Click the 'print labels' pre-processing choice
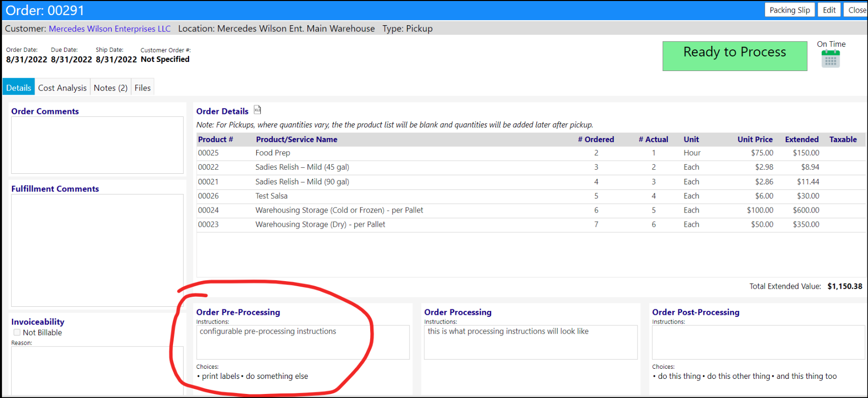 click(221, 376)
